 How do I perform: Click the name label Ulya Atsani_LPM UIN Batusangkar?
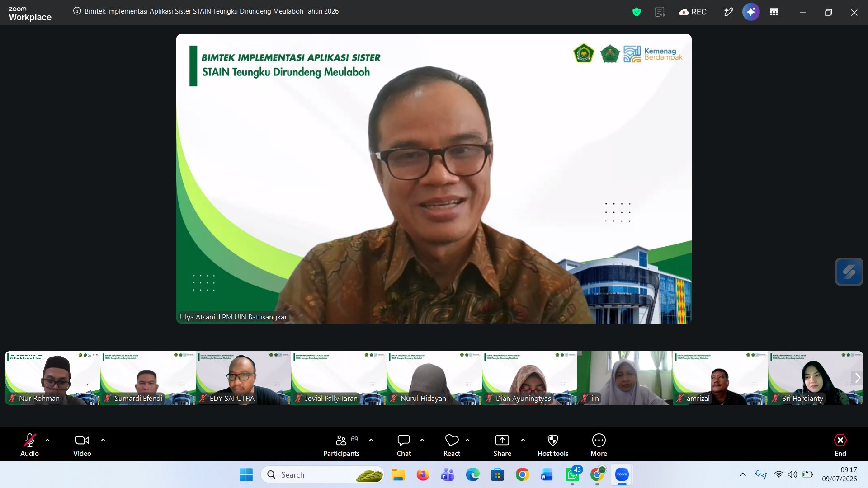pyautogui.click(x=233, y=317)
